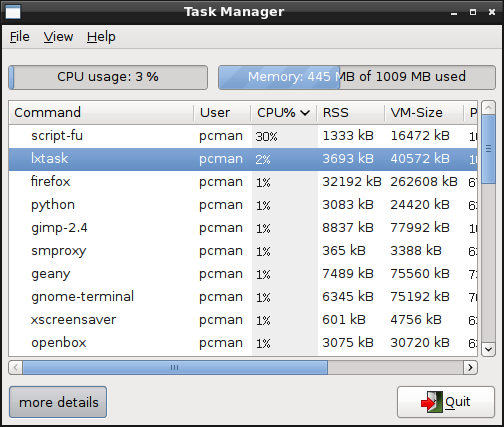This screenshot has height=427, width=504.
Task: Click the vertical scrollbar down arrow
Action: coord(488,349)
